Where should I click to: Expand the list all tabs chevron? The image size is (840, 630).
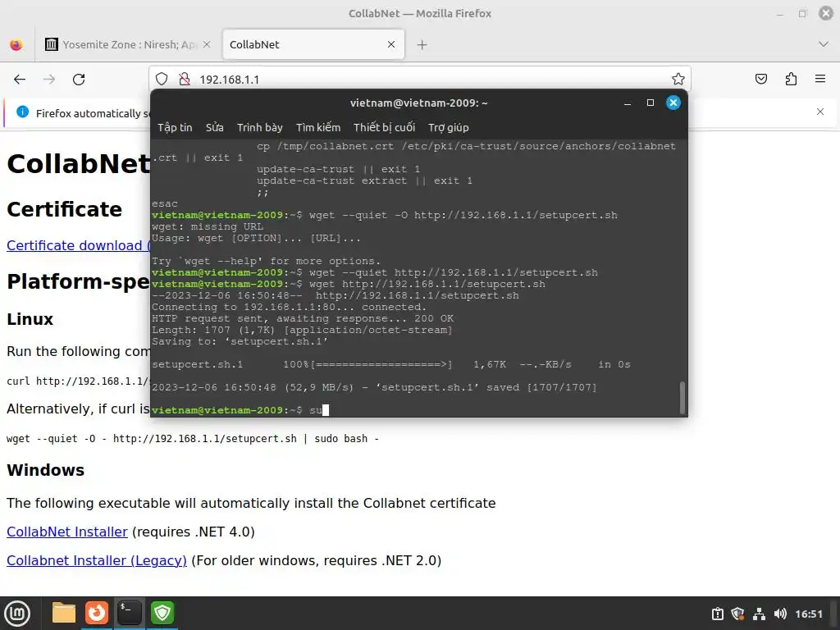coord(824,44)
